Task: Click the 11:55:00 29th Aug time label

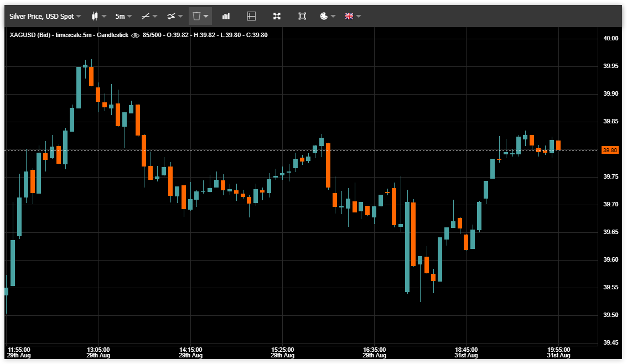Action: click(x=19, y=352)
